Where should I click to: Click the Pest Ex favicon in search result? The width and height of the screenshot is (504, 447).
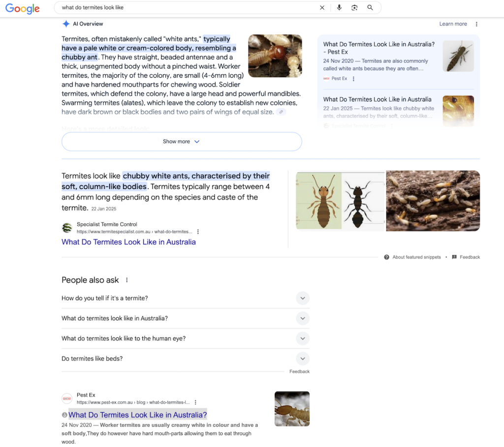coord(67,398)
